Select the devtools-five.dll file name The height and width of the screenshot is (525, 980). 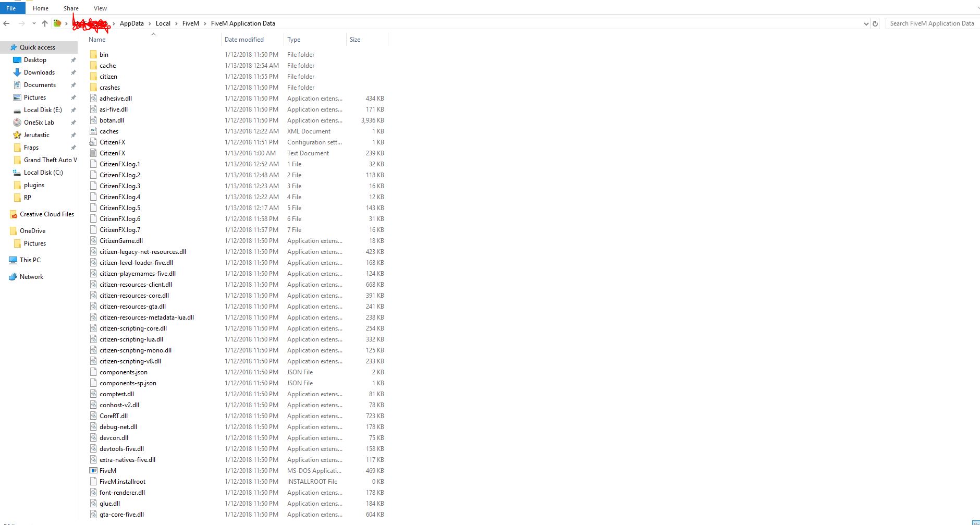pos(121,449)
